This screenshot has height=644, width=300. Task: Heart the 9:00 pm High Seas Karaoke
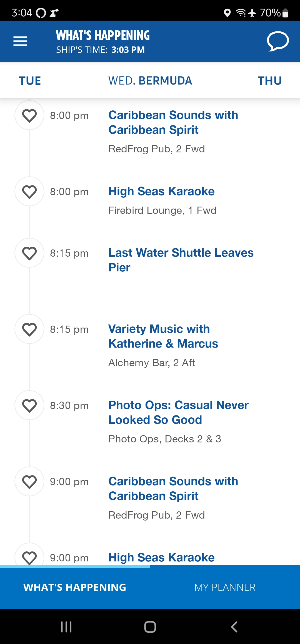[x=29, y=556]
